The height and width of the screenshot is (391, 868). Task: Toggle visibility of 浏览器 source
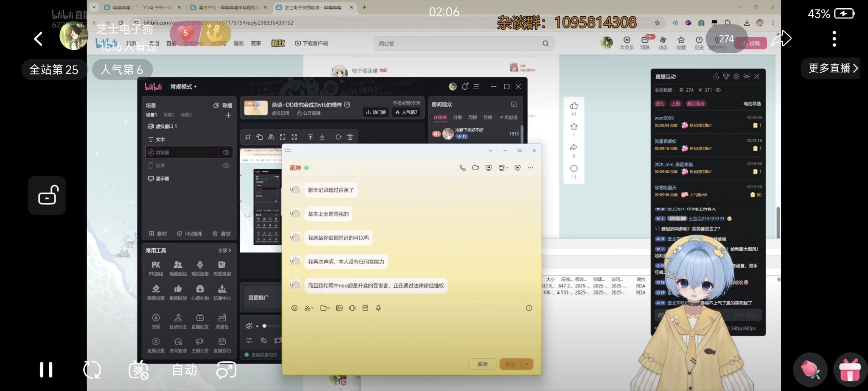coord(226,152)
